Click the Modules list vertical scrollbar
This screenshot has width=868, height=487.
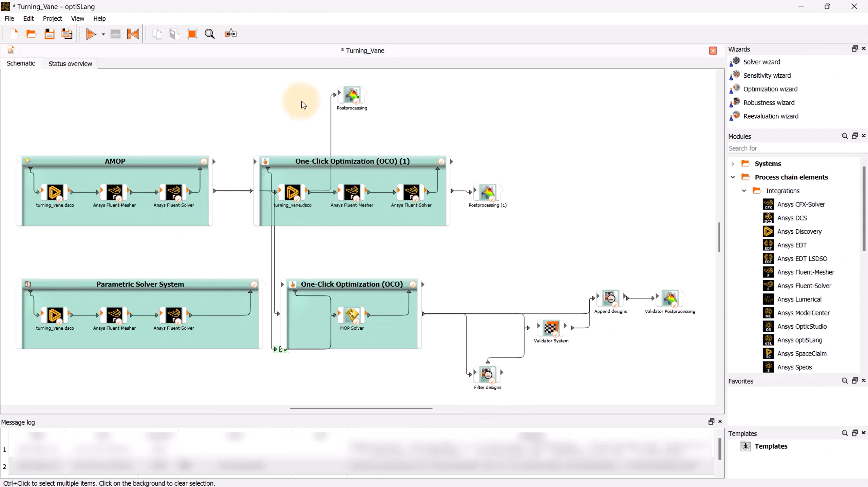[x=864, y=209]
